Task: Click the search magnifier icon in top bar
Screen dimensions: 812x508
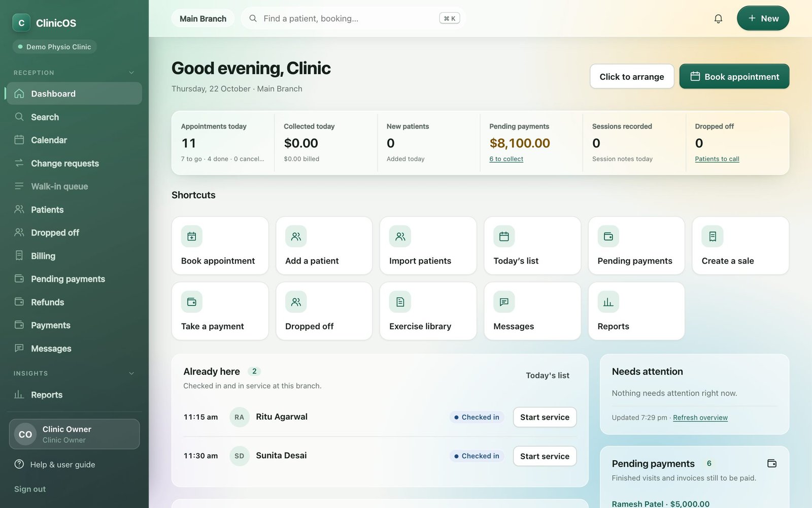Action: 253,18
